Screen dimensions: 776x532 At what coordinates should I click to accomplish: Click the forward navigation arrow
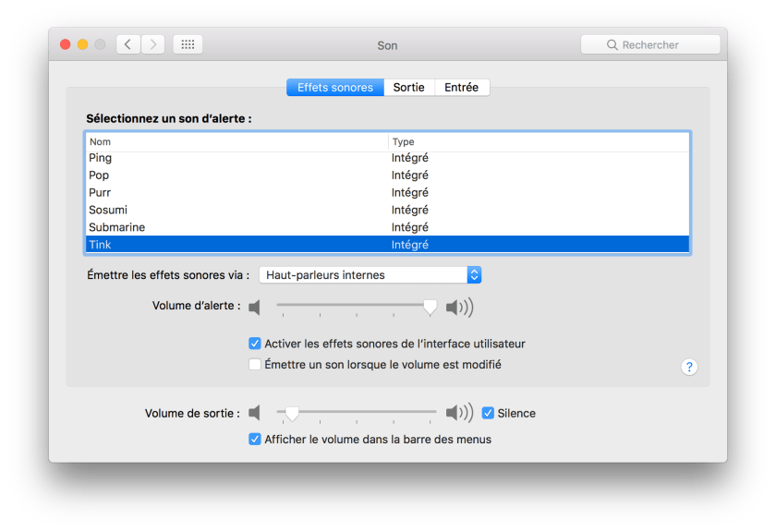152,44
